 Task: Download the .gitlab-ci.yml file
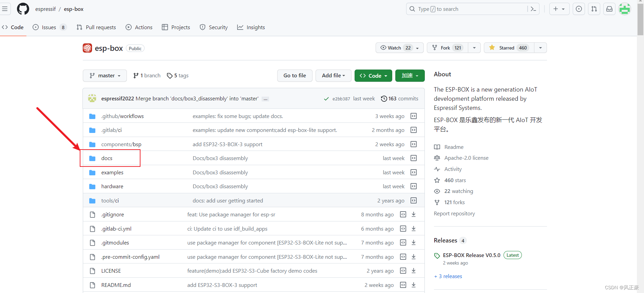[414, 229]
